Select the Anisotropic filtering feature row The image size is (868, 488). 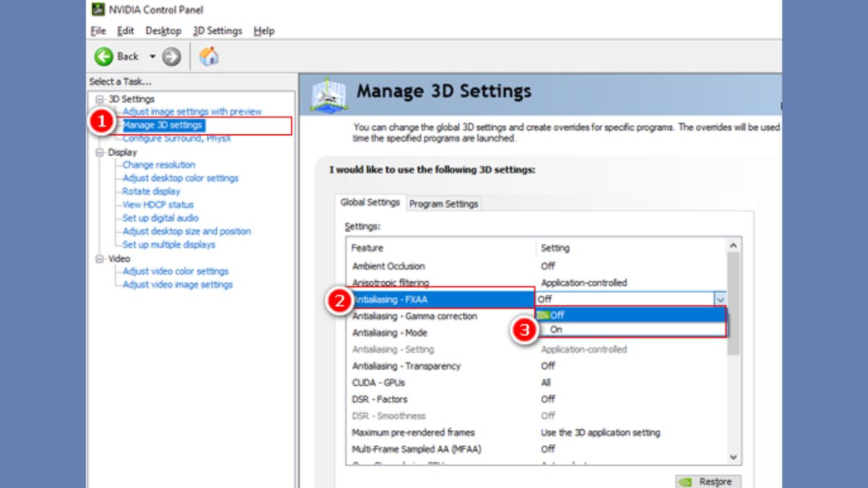[536, 283]
